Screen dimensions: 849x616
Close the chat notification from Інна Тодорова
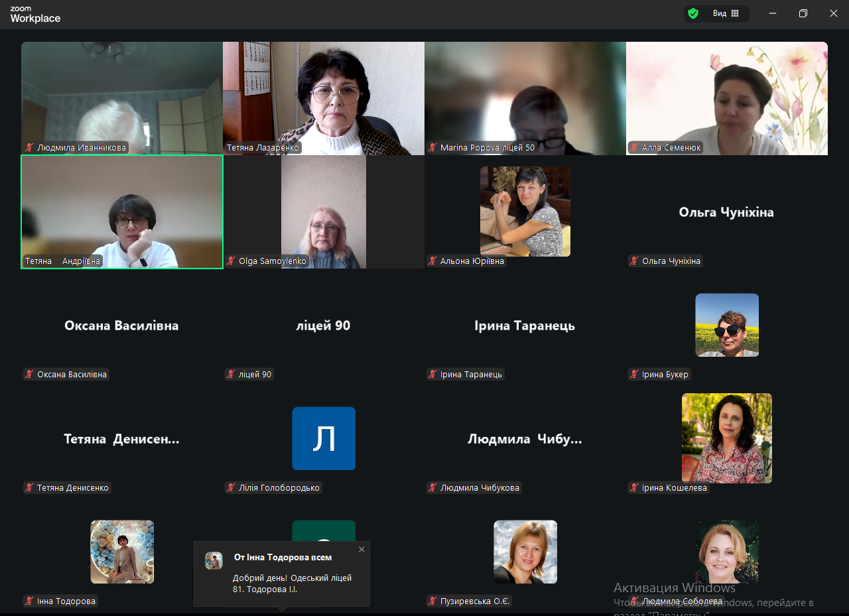point(361,549)
